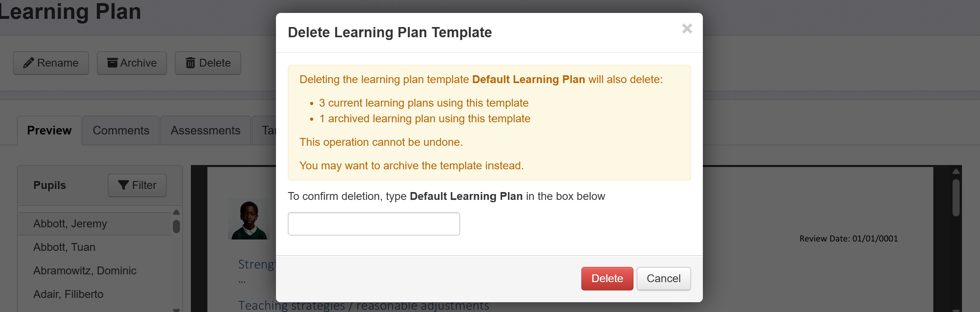Click the pupils list scrollbar thumb
The height and width of the screenshot is (312, 980).
pyautogui.click(x=176, y=227)
